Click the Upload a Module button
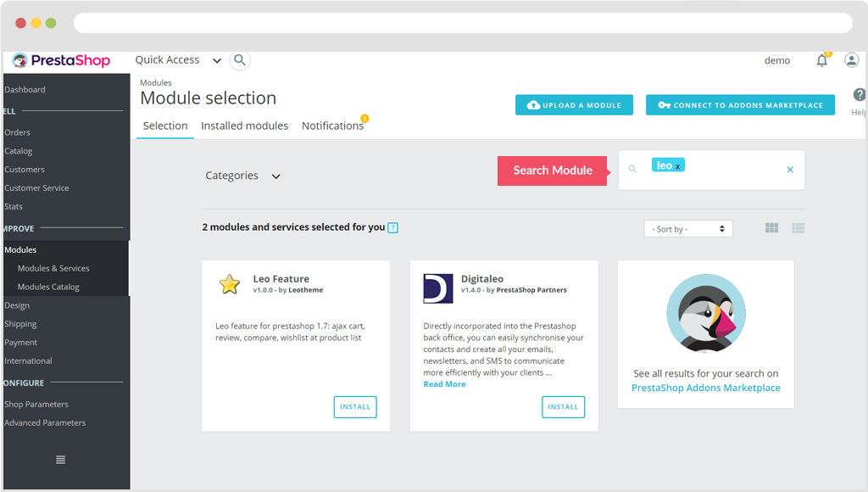 coord(574,104)
